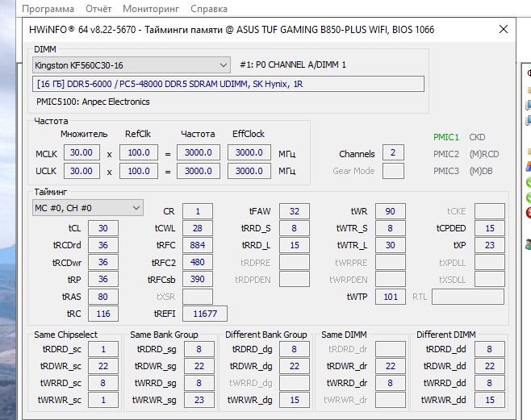Click the tCPDED value field
Viewport: 531px width, 420px height.
[490, 228]
